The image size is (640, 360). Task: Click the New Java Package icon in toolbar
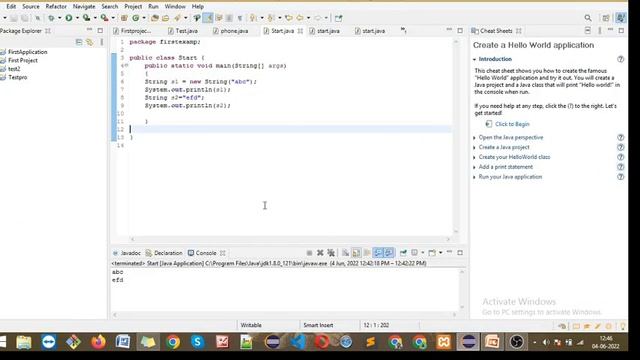pos(124,18)
